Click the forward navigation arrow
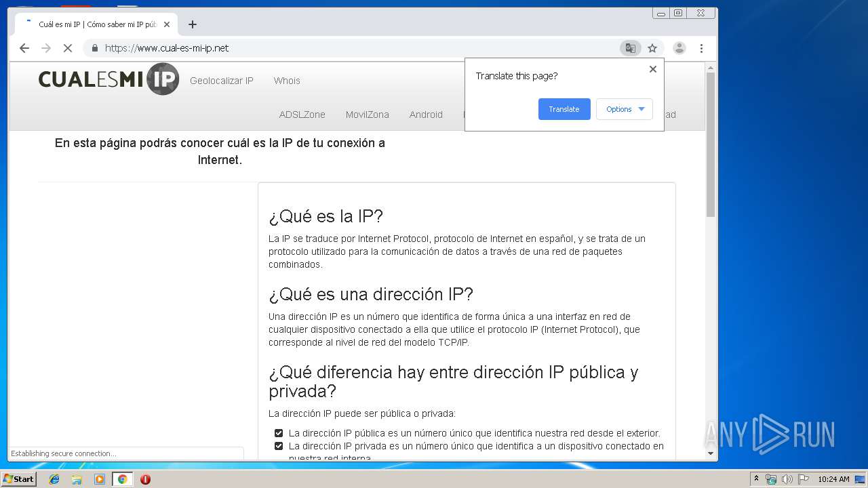Viewport: 868px width, 488px height. (46, 48)
